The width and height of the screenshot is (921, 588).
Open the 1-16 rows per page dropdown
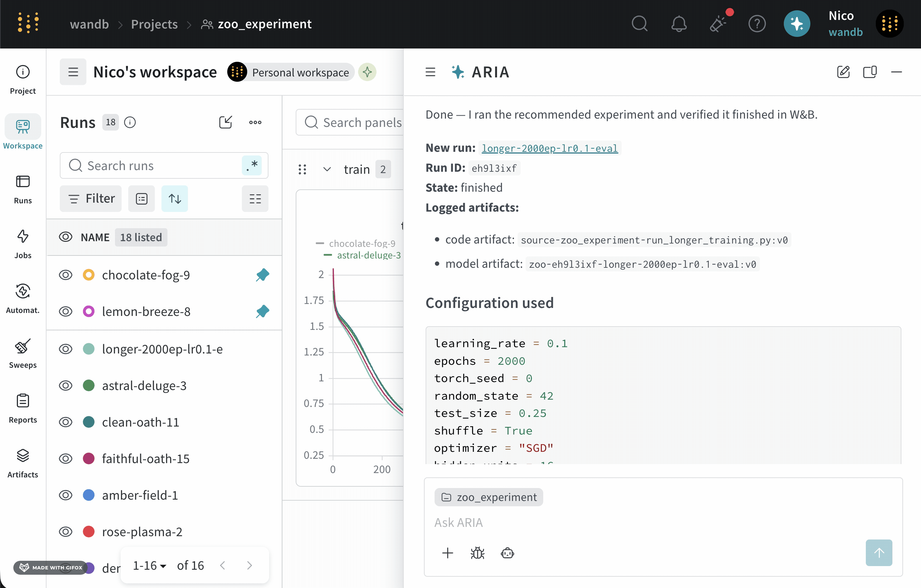pos(149,565)
